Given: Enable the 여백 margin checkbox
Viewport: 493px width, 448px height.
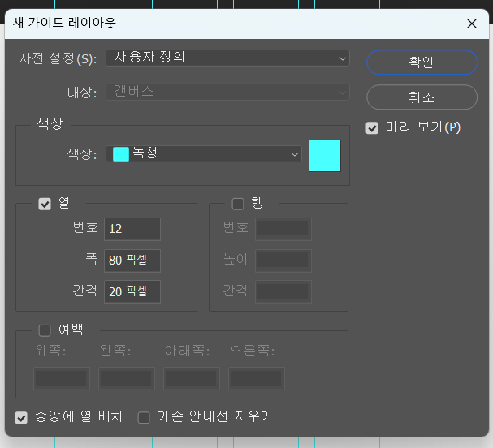Looking at the screenshot, I should [x=45, y=330].
